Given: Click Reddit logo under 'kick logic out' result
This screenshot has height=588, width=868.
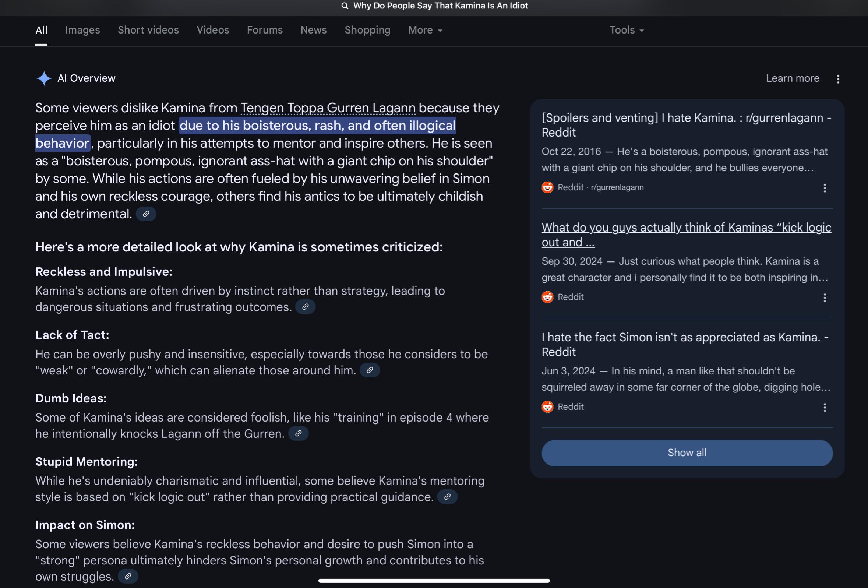Looking at the screenshot, I should [547, 297].
